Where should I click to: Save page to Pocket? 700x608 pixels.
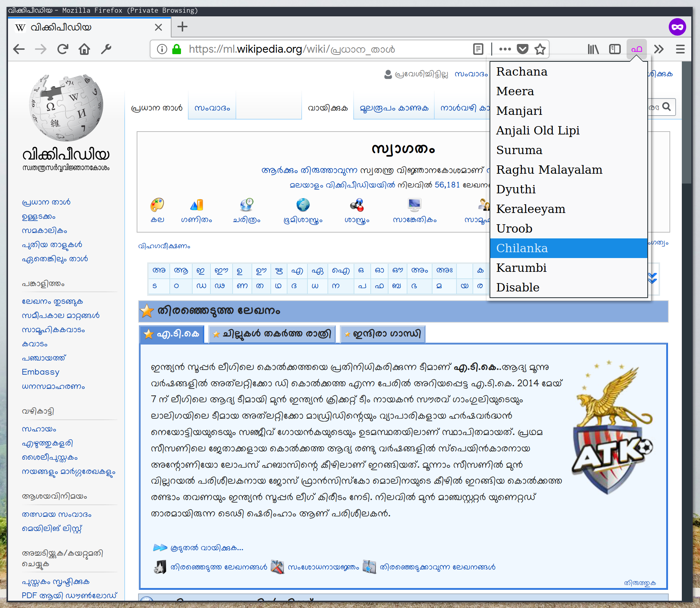coord(523,49)
